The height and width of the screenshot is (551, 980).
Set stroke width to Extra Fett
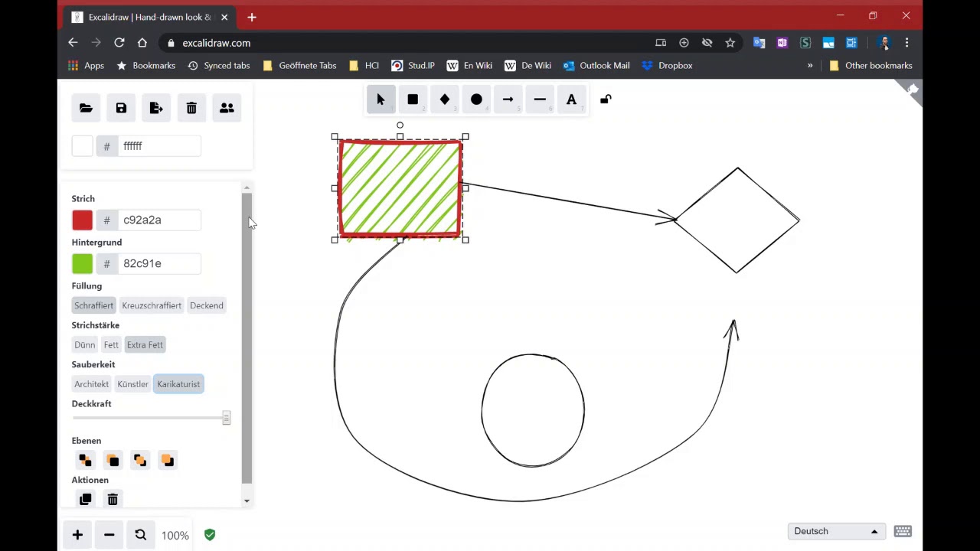click(x=145, y=345)
